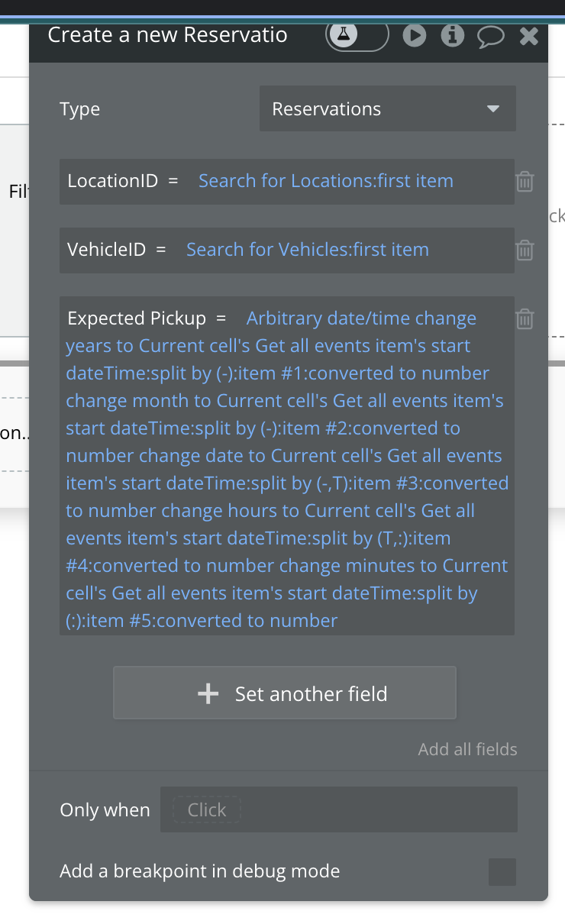Edit the Search for Vehicles:first item expression
This screenshot has width=565, height=924.
[x=308, y=250]
